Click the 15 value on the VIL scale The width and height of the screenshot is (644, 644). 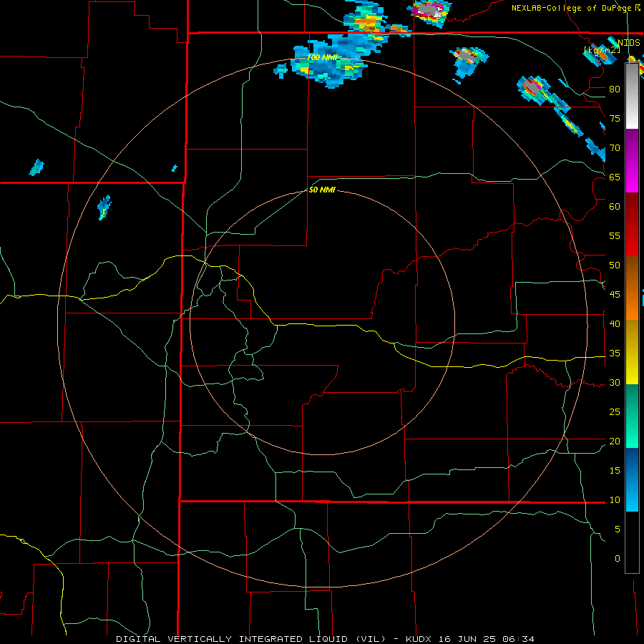pos(615,471)
